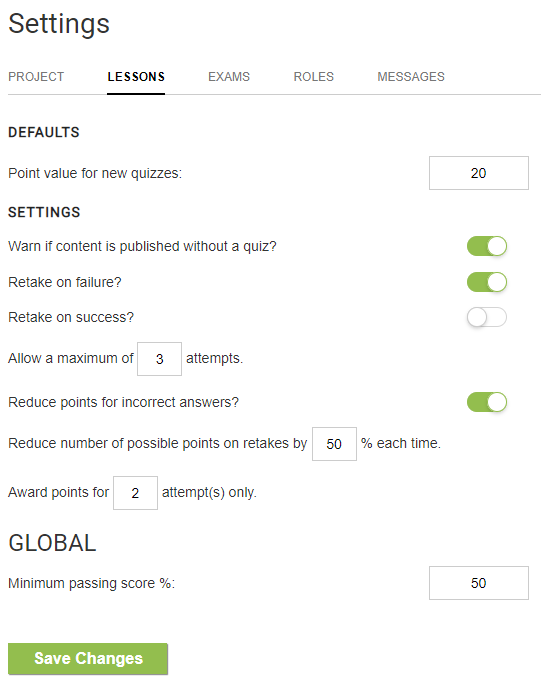The height and width of the screenshot is (679, 541).
Task: Go to the ROLES tab
Action: [314, 77]
